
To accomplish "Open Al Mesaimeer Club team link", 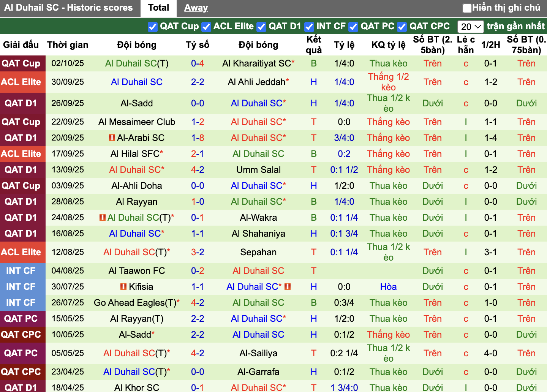I will click(137, 122).
